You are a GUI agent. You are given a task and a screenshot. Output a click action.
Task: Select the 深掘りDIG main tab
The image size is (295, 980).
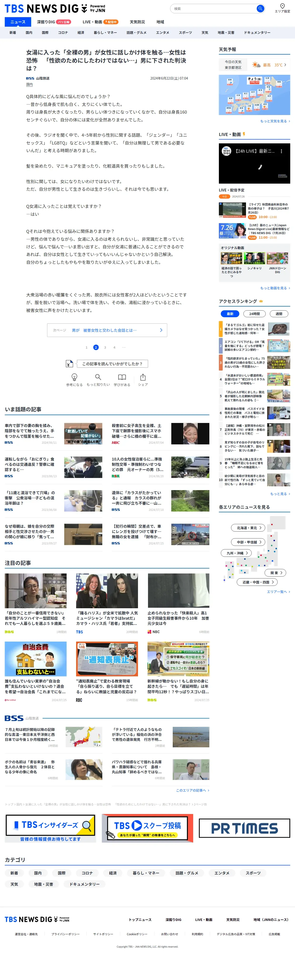[x=54, y=22]
